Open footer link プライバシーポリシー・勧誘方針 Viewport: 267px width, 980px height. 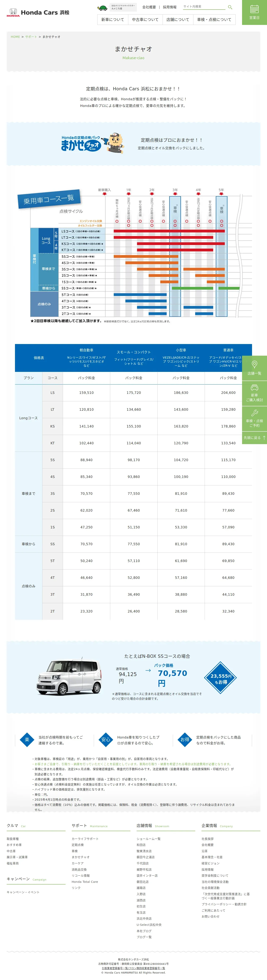click(x=224, y=904)
